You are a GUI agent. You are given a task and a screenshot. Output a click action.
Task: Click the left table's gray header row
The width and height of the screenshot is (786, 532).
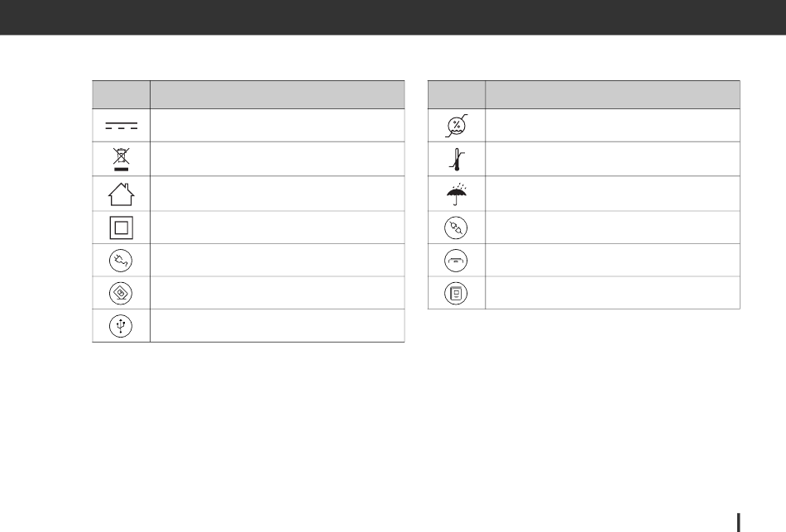click(248, 95)
